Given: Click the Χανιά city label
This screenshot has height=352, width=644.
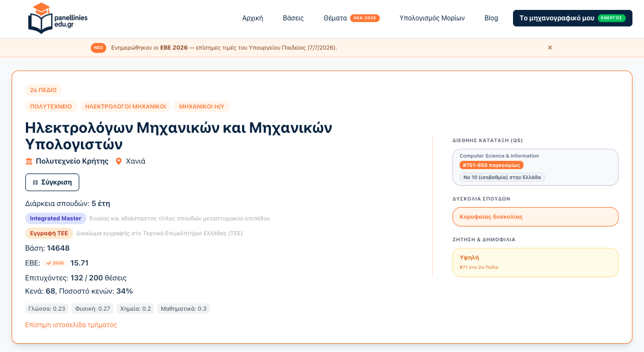Looking at the screenshot, I should click(x=135, y=161).
